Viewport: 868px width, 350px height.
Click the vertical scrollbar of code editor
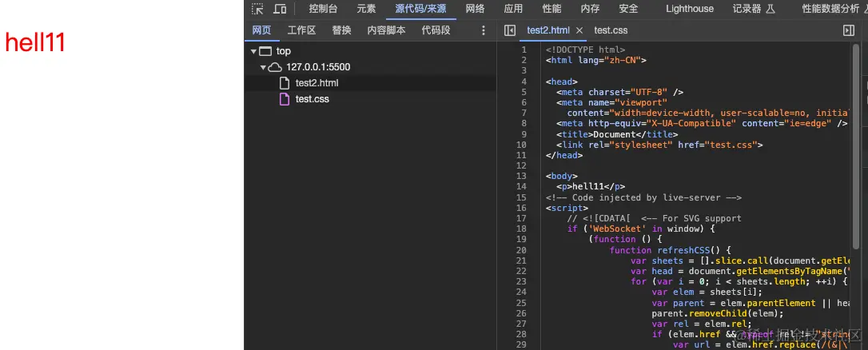(856, 145)
